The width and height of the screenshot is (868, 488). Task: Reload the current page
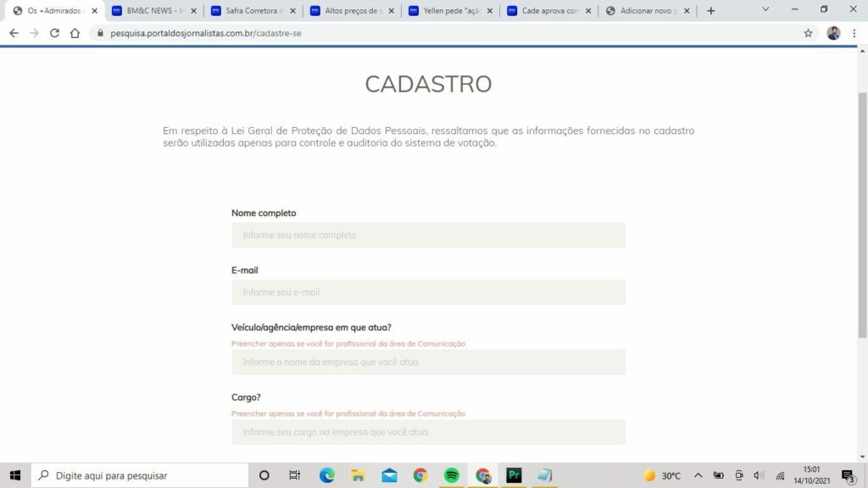54,33
